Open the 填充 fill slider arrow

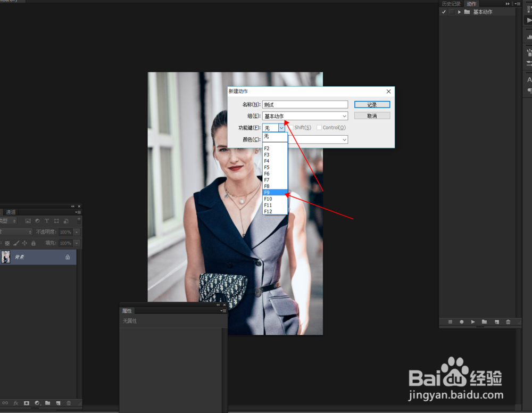[x=77, y=243]
